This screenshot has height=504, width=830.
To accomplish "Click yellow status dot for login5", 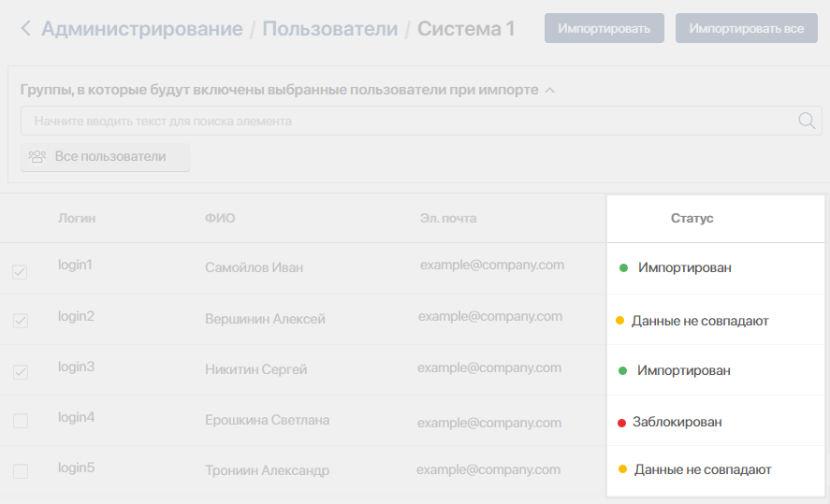I will (x=622, y=469).
